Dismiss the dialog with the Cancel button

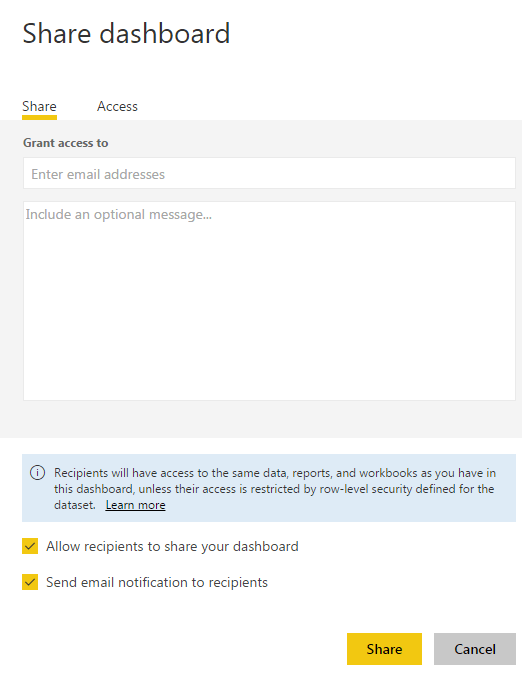click(x=475, y=649)
